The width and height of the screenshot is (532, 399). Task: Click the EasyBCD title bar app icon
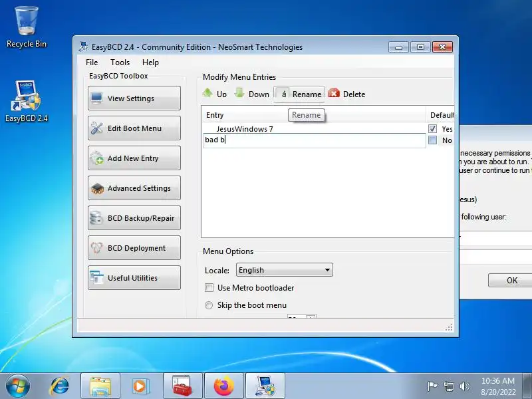(83, 47)
